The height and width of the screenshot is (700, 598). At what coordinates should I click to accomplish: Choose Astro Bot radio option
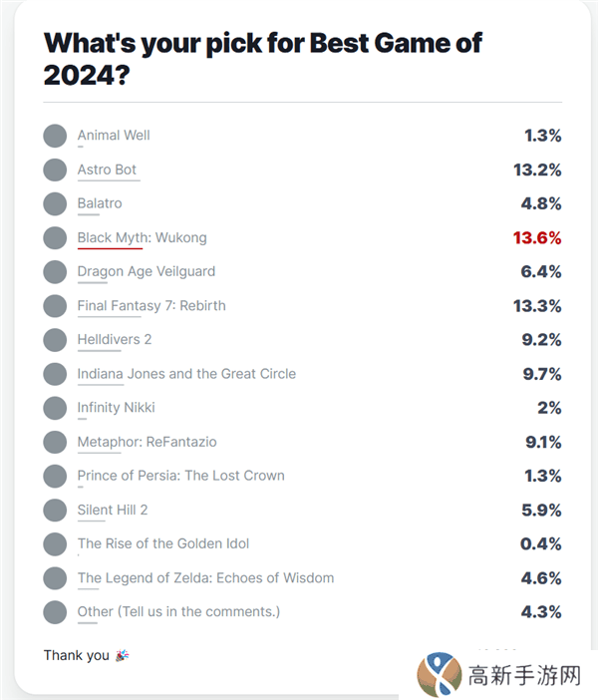click(x=55, y=170)
